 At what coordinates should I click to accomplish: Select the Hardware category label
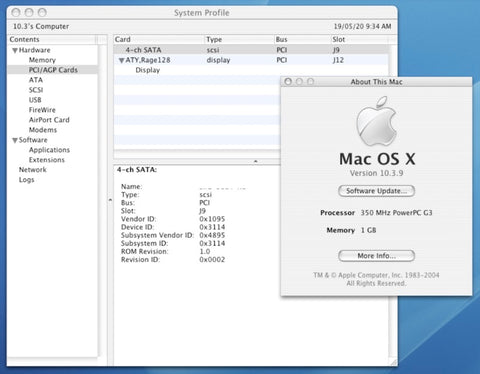coord(34,50)
